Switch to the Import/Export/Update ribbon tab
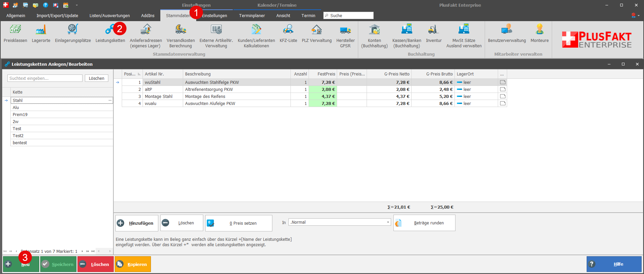The width and height of the screenshot is (644, 274). (x=57, y=16)
